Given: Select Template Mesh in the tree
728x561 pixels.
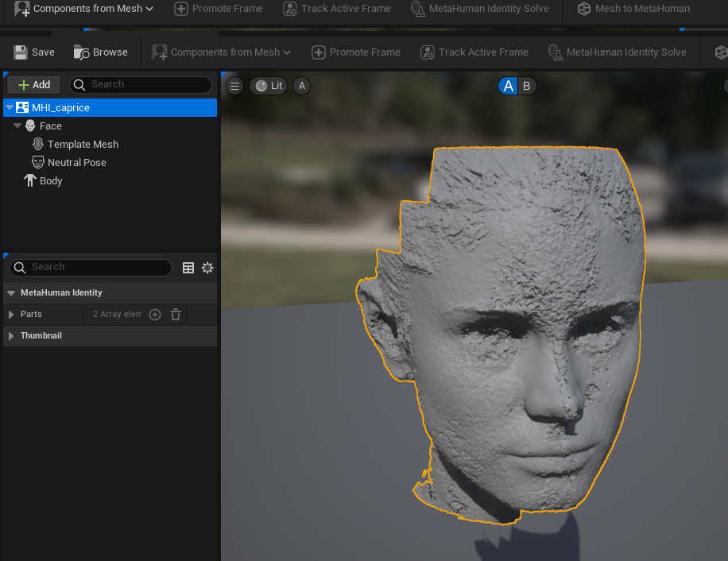Looking at the screenshot, I should click(83, 144).
